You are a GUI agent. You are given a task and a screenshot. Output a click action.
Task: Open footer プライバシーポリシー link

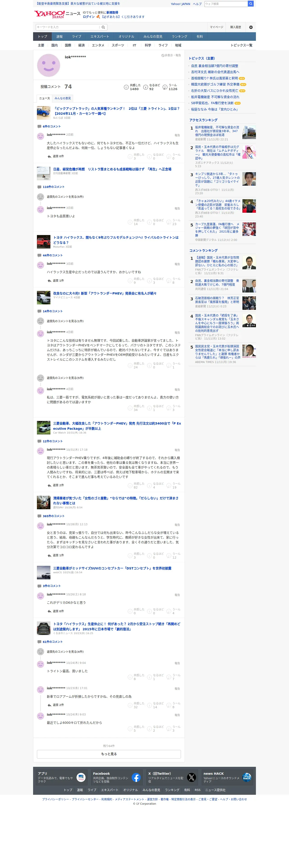[55, 799]
